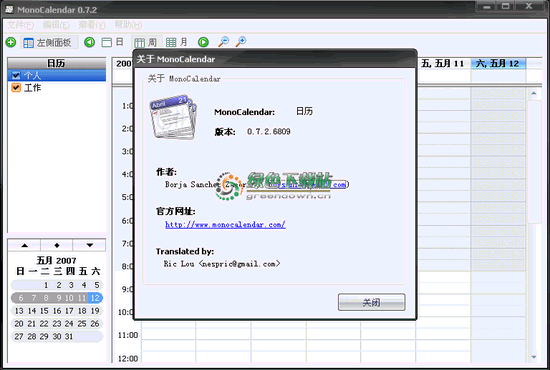Click the 五月 2007 month title in mini calendar
This screenshot has width=550, height=370.
tap(56, 260)
